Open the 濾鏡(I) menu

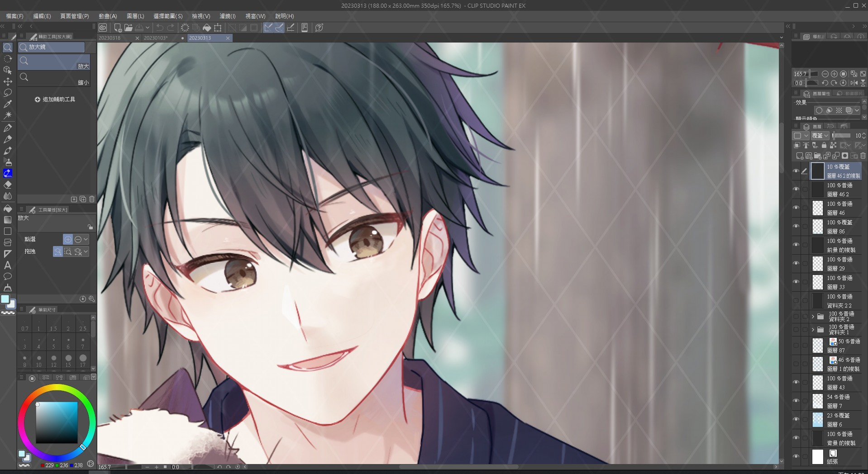[x=228, y=16]
